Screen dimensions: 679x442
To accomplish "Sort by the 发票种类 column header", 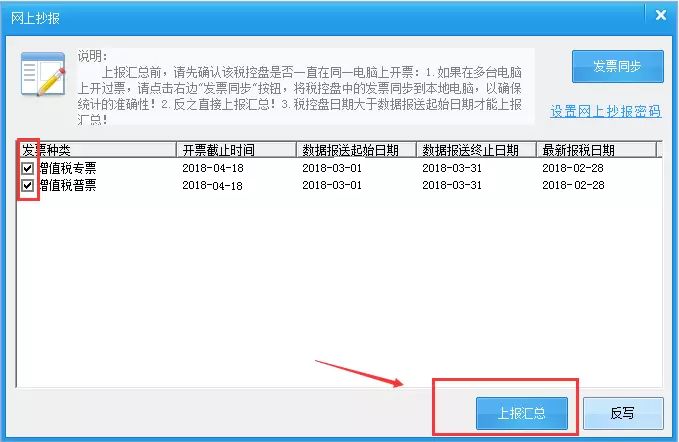I will click(x=97, y=150).
